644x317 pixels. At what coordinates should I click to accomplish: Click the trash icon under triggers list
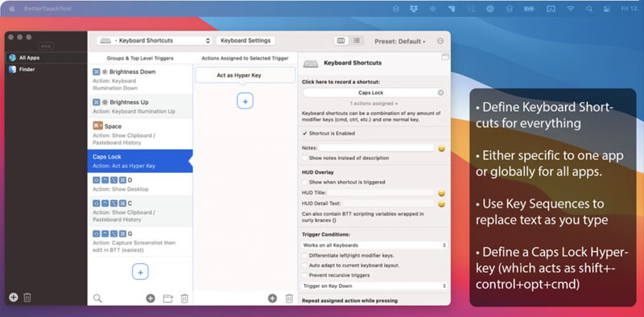(185, 298)
